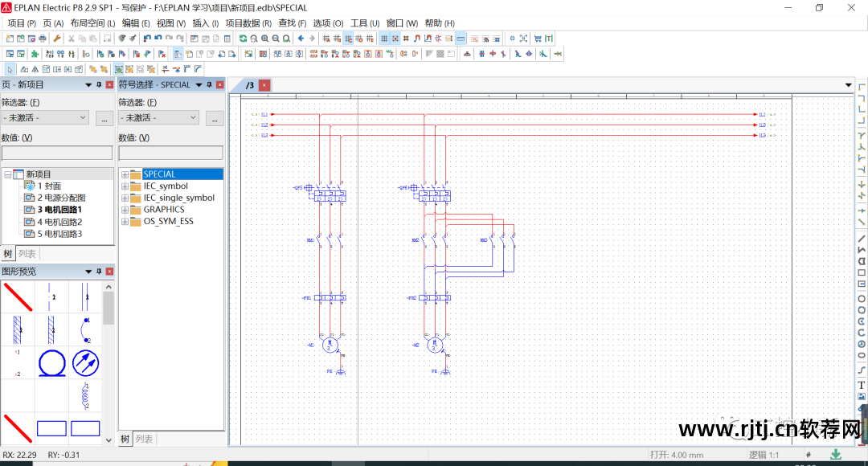The image size is (868, 466).
Task: Select the blue circle symbol preview
Action: [x=52, y=363]
